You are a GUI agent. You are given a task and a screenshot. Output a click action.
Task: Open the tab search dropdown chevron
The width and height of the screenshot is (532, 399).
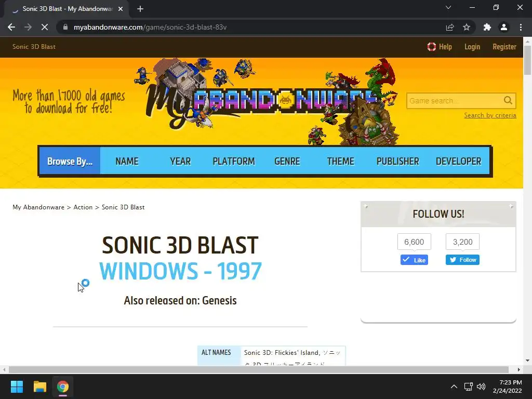(448, 7)
